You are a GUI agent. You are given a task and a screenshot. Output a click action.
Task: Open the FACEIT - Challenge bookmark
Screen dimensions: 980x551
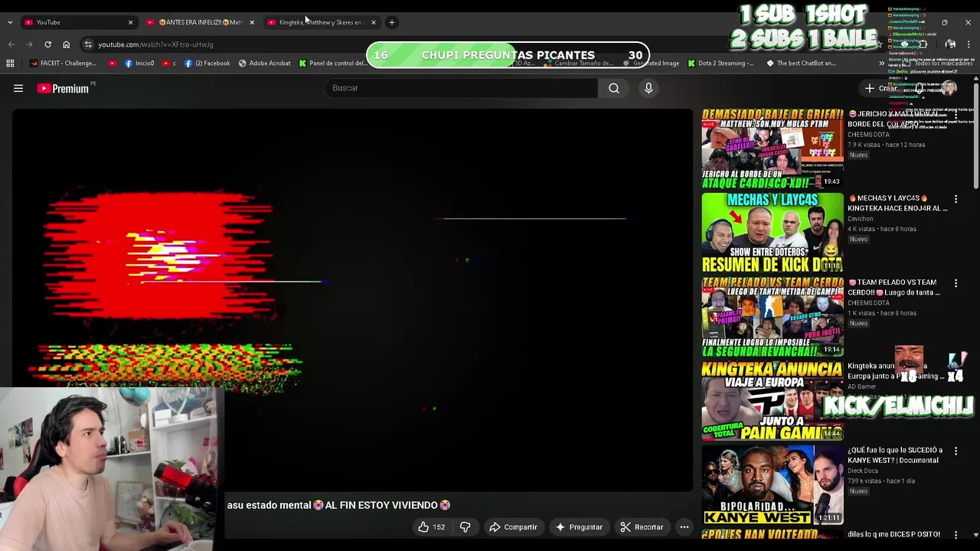pyautogui.click(x=63, y=64)
